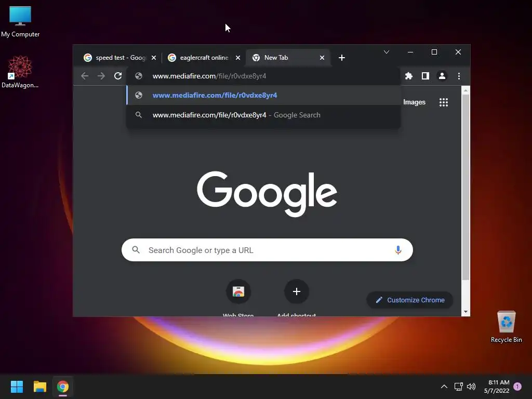
Task: Click the Add shortcut button
Action: [x=297, y=298]
